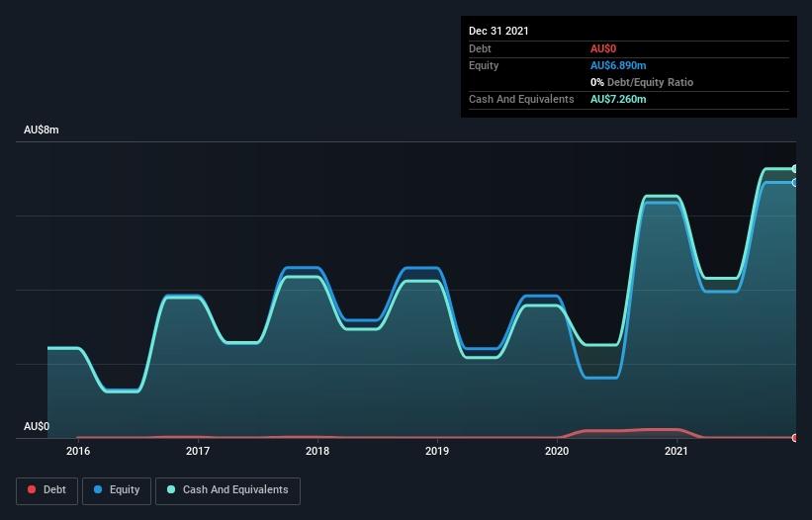Click the Dec 31 2021 tooltip date
Viewport: 812px width, 520px height.
[498, 31]
